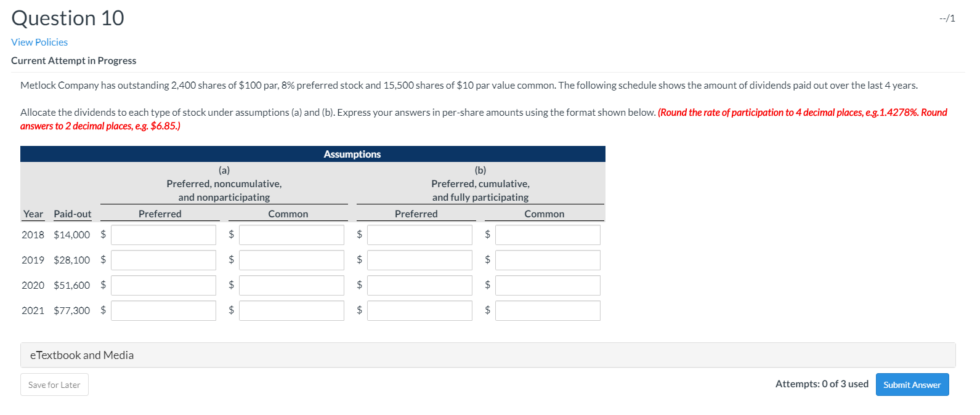The image size is (980, 415).
Task: Click the 2020 Common noncumulative input field
Action: click(291, 285)
